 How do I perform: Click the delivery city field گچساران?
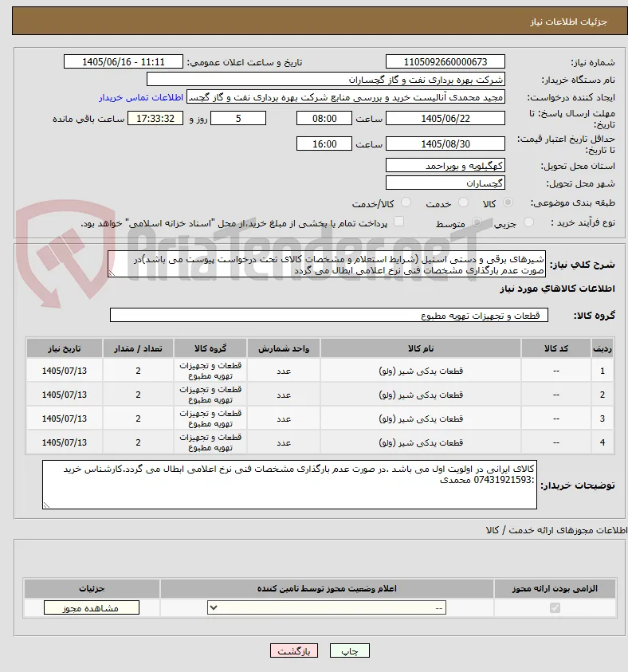pos(445,183)
